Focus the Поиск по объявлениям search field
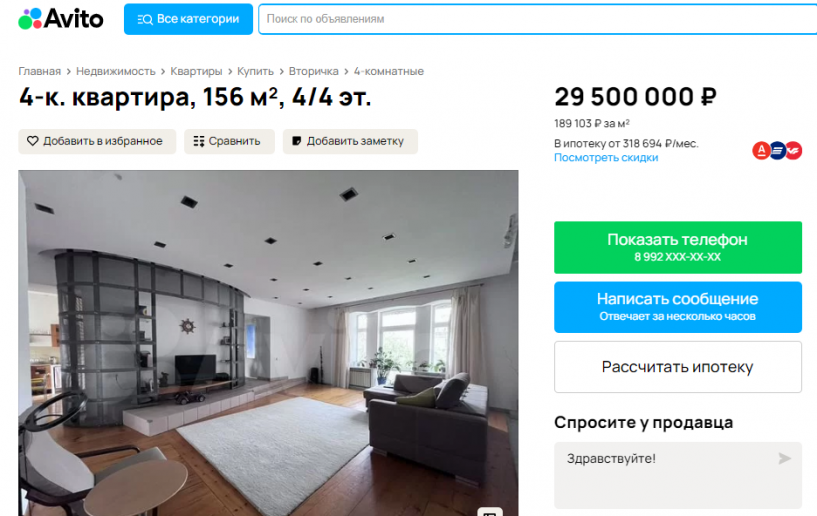 click(537, 19)
